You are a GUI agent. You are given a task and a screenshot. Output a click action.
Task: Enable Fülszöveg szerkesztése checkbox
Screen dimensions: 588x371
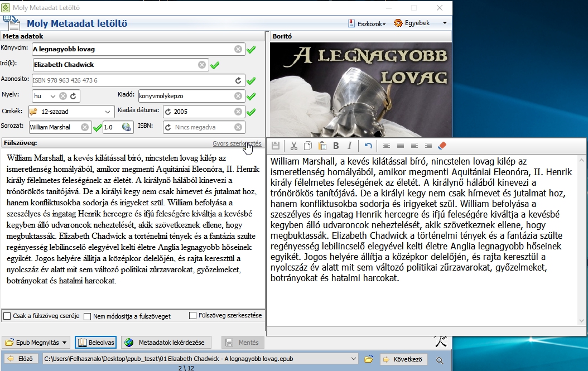193,315
